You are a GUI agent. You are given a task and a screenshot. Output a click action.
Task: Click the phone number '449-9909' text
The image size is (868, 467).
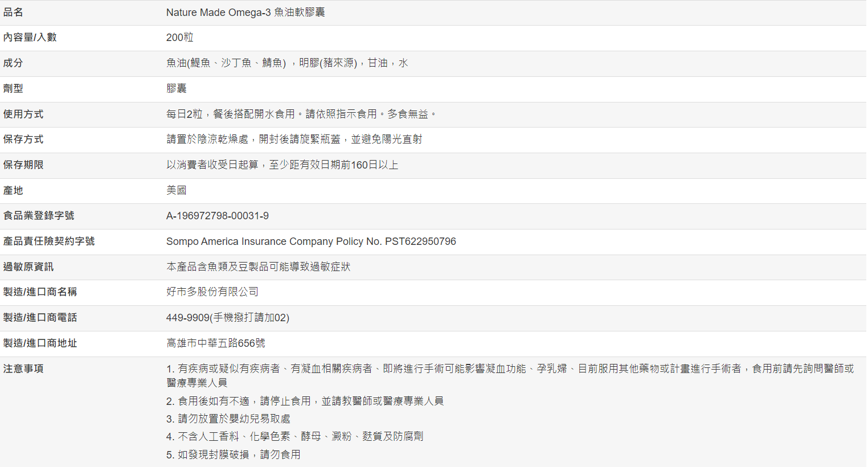227,318
